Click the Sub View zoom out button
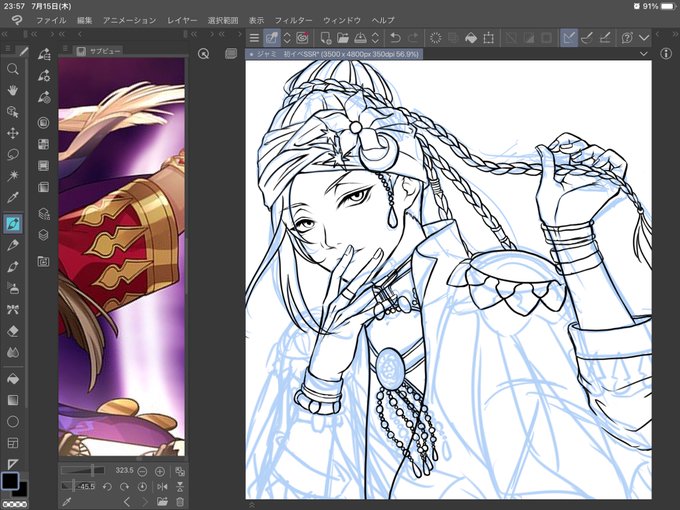The image size is (680, 510). [x=142, y=471]
